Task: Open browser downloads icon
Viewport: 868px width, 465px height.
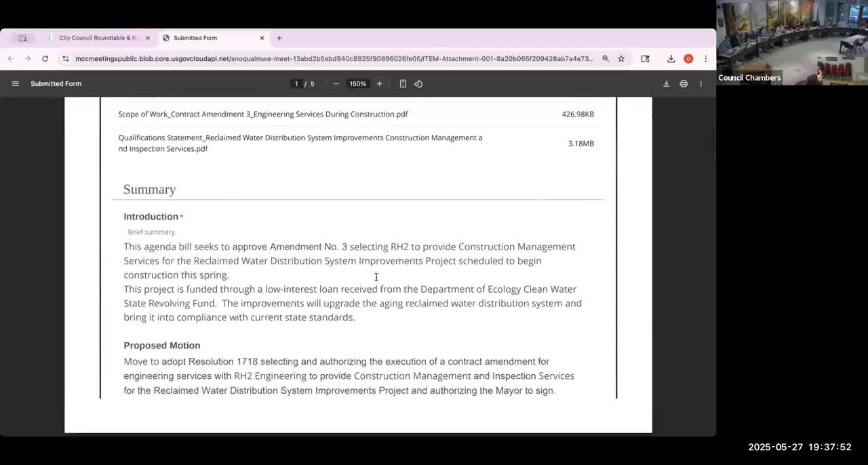Action: click(671, 59)
